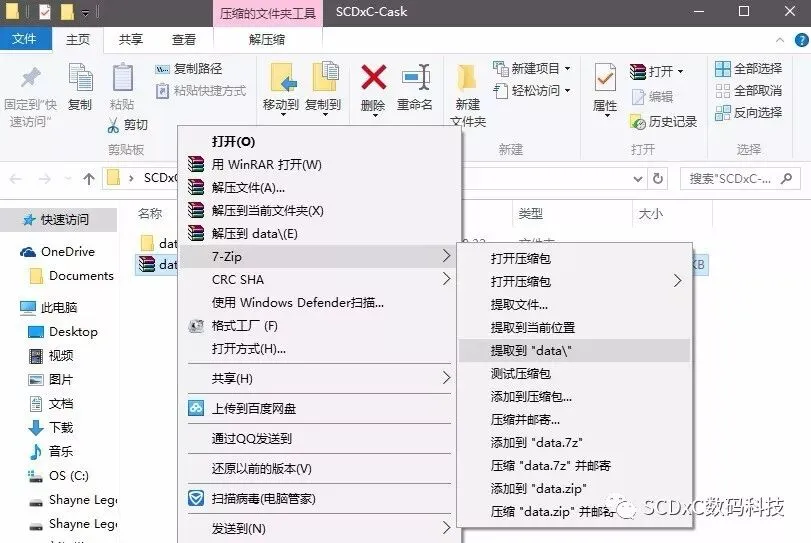Open the 文件 File tab
The image size is (811, 543).
coord(24,39)
